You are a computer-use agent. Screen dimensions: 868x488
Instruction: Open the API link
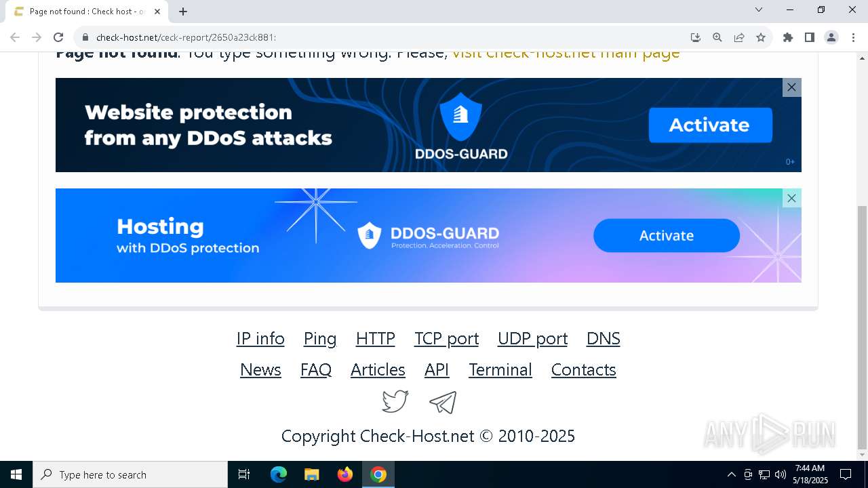click(x=437, y=369)
